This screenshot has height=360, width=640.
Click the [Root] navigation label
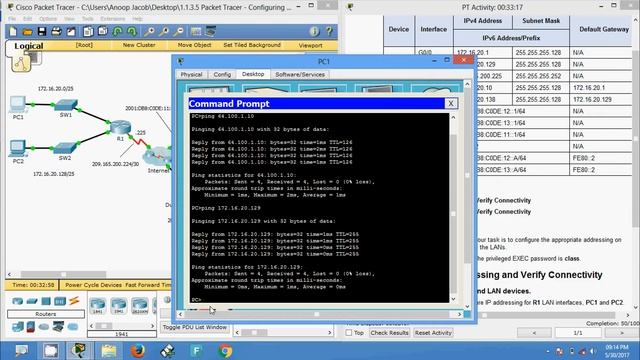pos(84,45)
